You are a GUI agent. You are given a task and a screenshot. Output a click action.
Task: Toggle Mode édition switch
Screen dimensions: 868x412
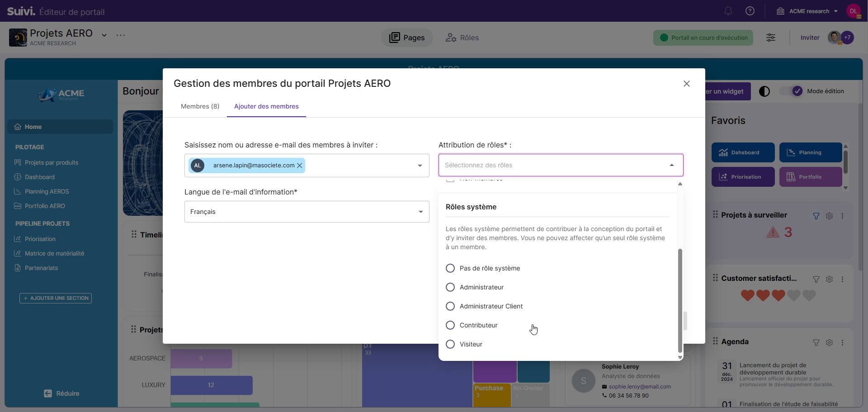point(791,91)
